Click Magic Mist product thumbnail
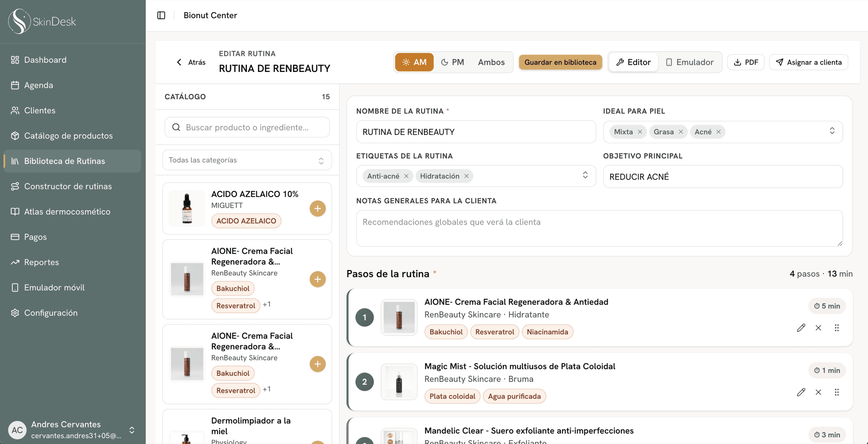 pos(399,382)
